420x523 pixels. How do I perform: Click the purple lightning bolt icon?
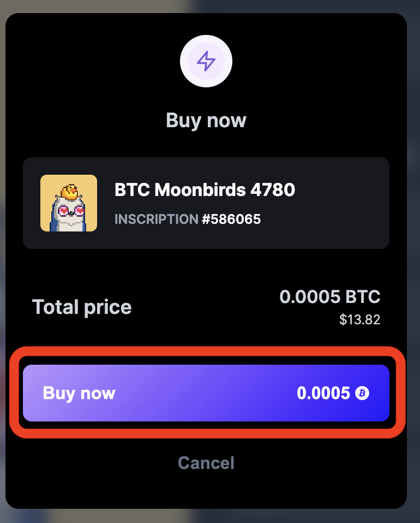click(206, 61)
